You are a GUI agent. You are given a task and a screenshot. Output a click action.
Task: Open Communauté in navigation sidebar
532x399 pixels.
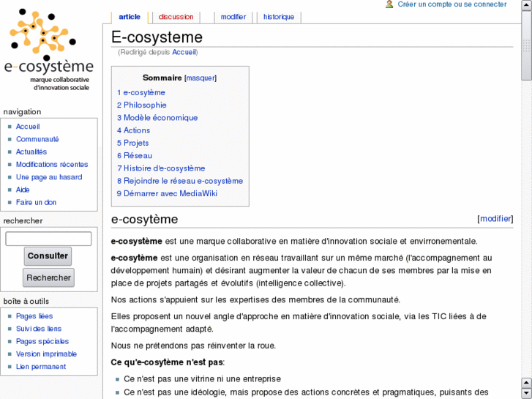[x=37, y=139]
